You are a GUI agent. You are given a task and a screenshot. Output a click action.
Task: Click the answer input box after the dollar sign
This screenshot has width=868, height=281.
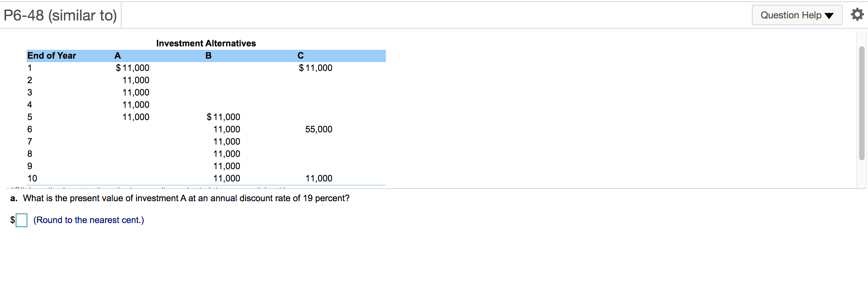coord(22,221)
